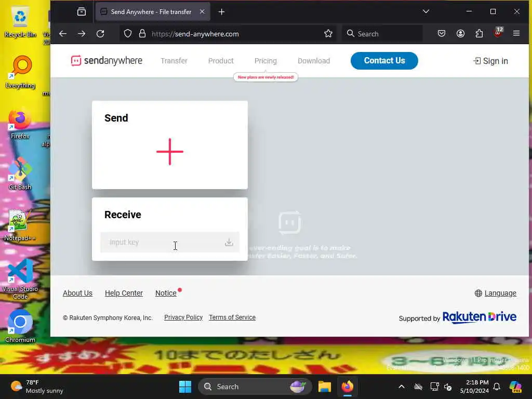Open the Firefox account icon

tap(460, 34)
